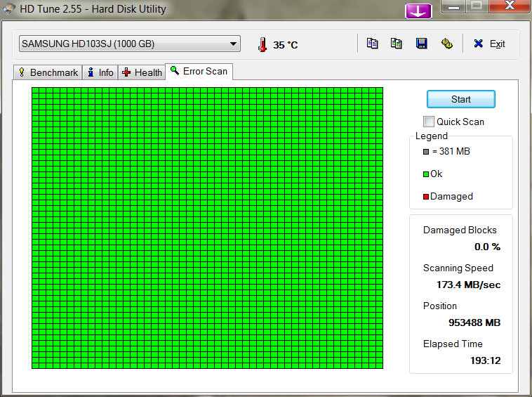Click the copy text to clipboard icon
This screenshot has height=397, width=532.
(x=372, y=44)
